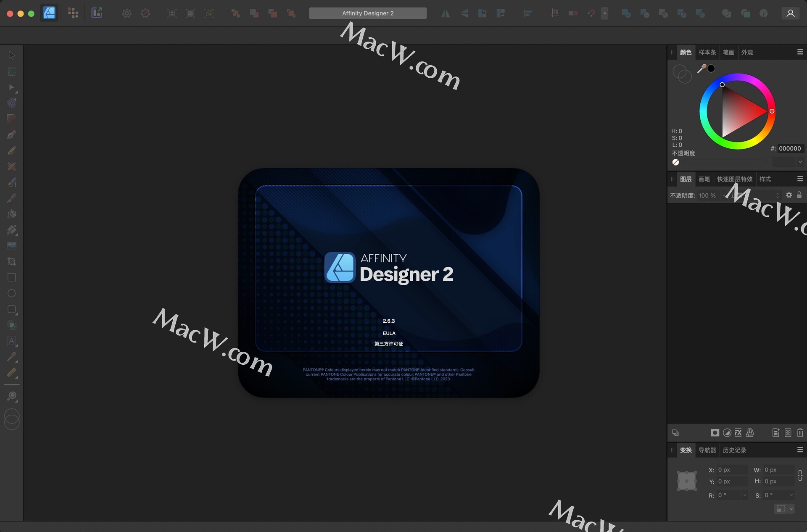
Task: Switch to the 导航器 navigator tab
Action: [707, 450]
